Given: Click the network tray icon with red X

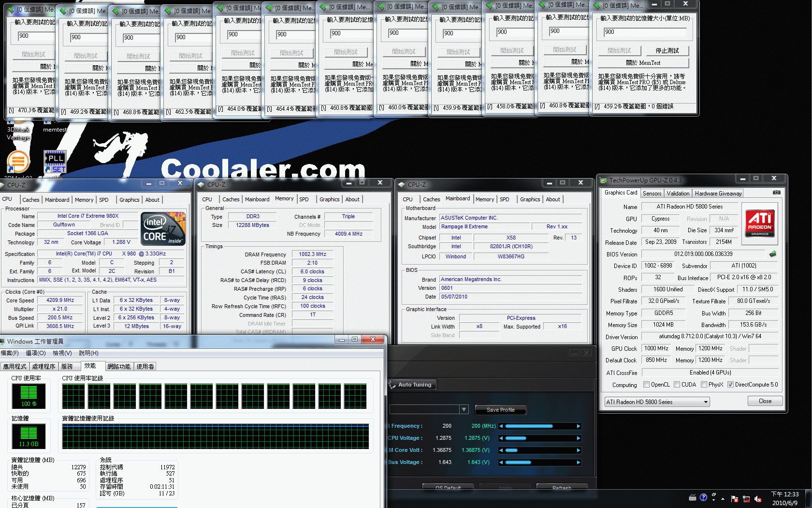Looking at the screenshot, I should [x=746, y=499].
